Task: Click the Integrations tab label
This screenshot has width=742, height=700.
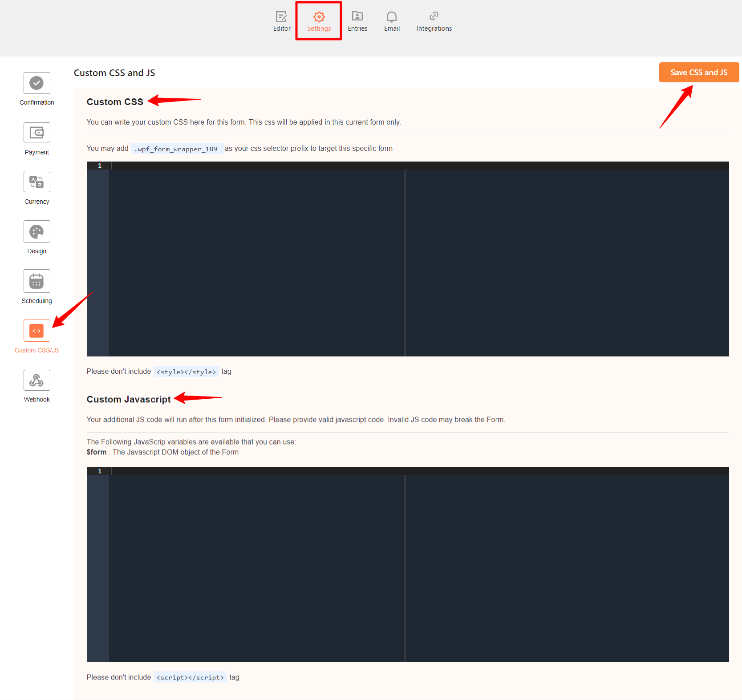Action: tap(434, 28)
